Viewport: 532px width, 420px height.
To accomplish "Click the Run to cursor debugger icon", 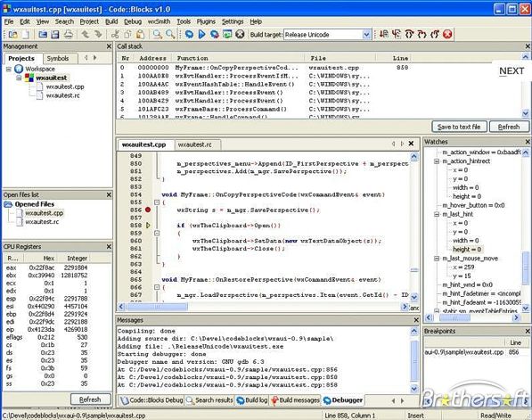I will (397, 34).
